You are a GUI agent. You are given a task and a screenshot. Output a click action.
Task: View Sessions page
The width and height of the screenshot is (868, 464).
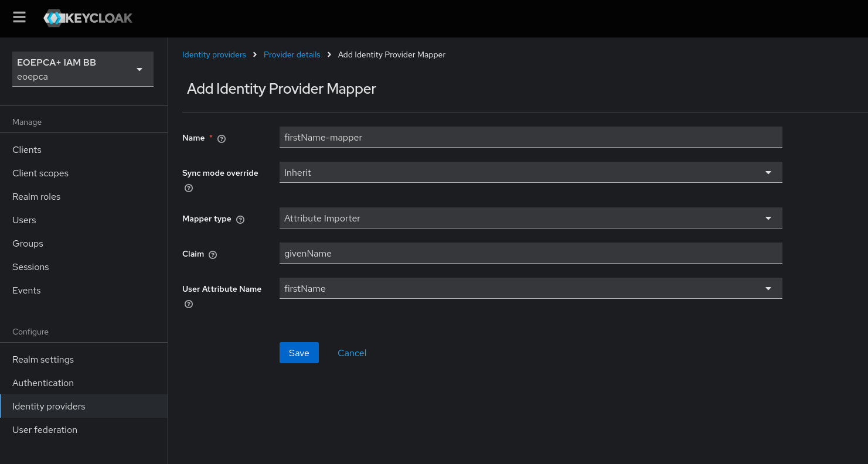click(84, 267)
